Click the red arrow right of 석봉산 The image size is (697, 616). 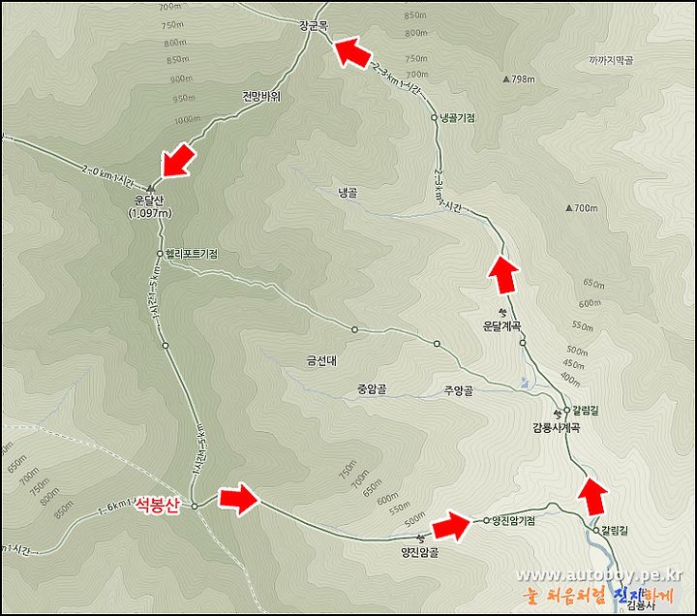238,499
